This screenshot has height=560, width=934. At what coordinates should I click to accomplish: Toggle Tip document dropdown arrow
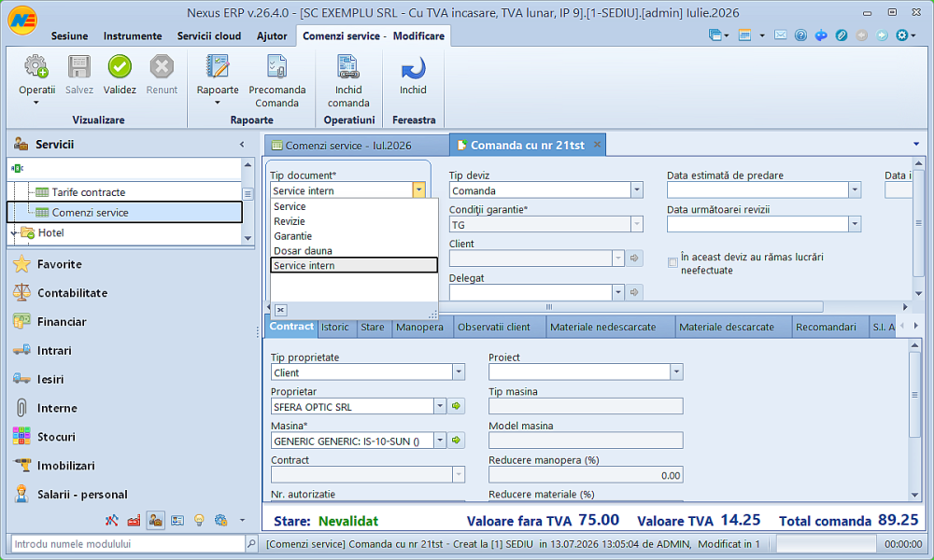(418, 189)
